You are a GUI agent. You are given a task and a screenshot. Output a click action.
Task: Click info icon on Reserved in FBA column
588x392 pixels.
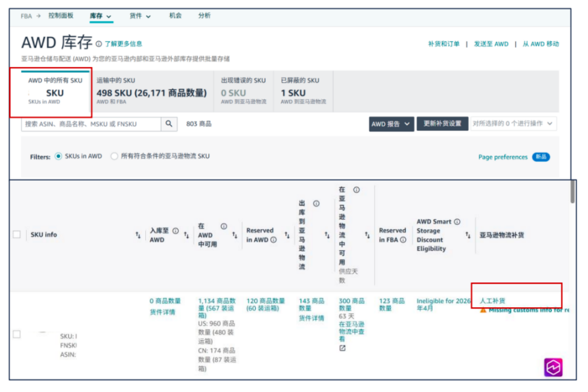click(x=403, y=240)
